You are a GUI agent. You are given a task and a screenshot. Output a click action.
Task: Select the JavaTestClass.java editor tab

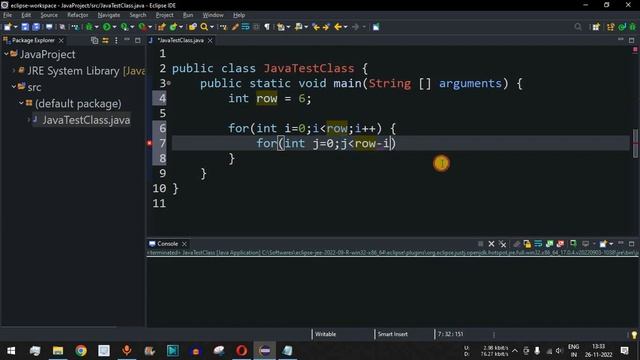click(x=180, y=40)
